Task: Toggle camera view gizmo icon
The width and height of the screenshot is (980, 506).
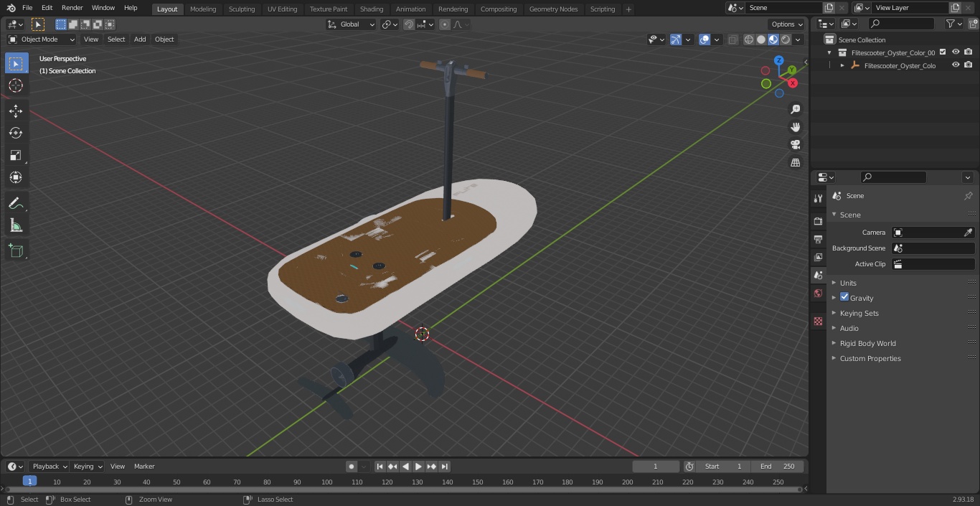Action: point(795,144)
